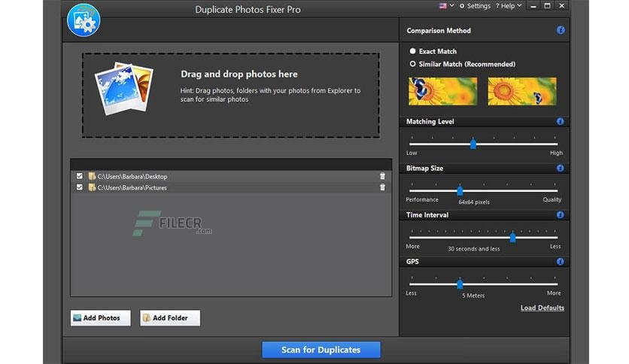Click the Load Defaults link
This screenshot has height=364, width=629.
542,308
